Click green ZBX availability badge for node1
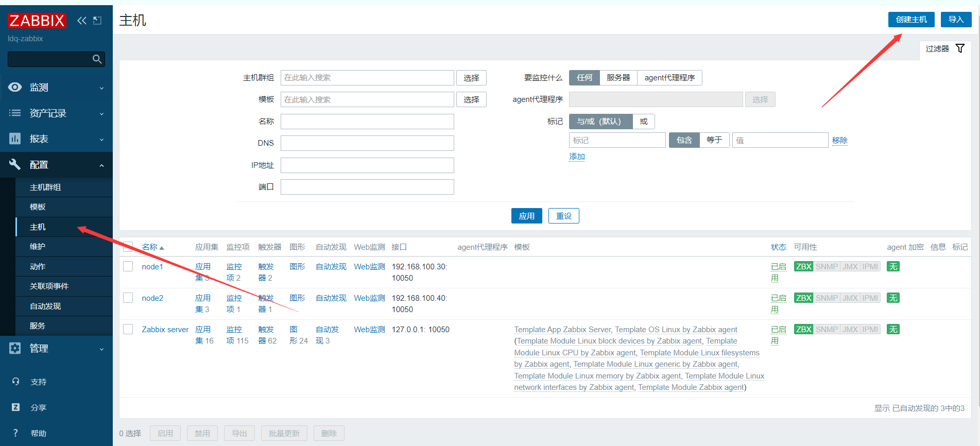This screenshot has height=446, width=980. 803,267
